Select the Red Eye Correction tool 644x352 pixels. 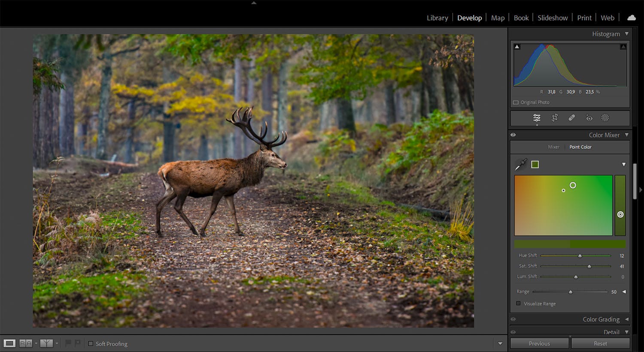[589, 117]
